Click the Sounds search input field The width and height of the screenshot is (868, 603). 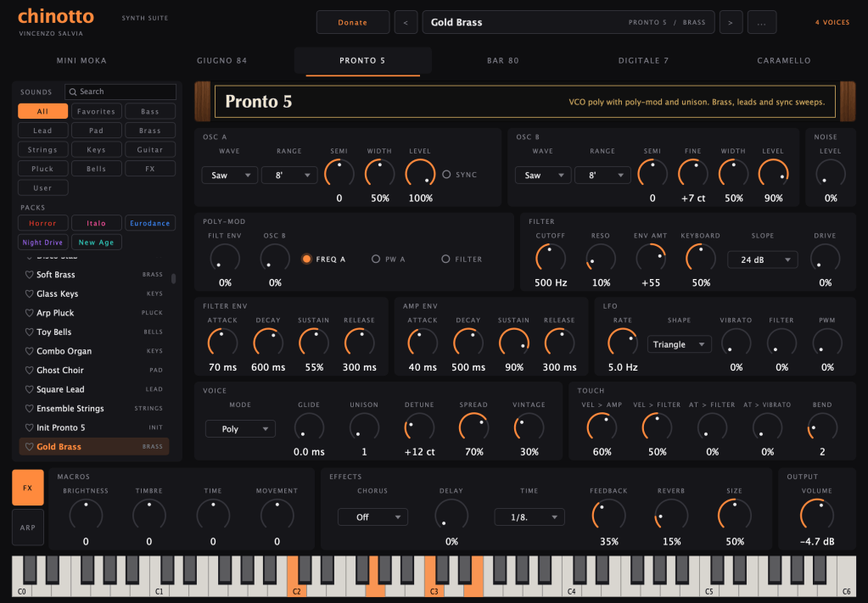coord(120,92)
